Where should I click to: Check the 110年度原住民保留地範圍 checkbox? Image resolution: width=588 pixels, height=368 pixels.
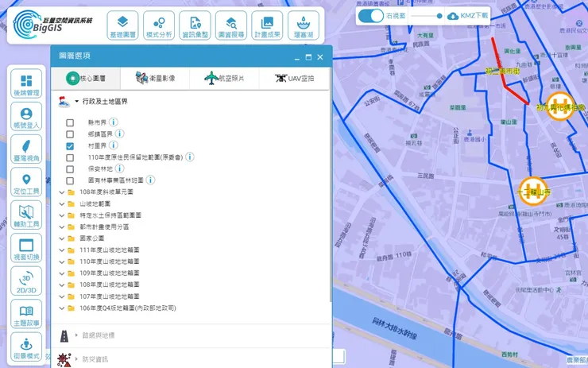coord(70,157)
